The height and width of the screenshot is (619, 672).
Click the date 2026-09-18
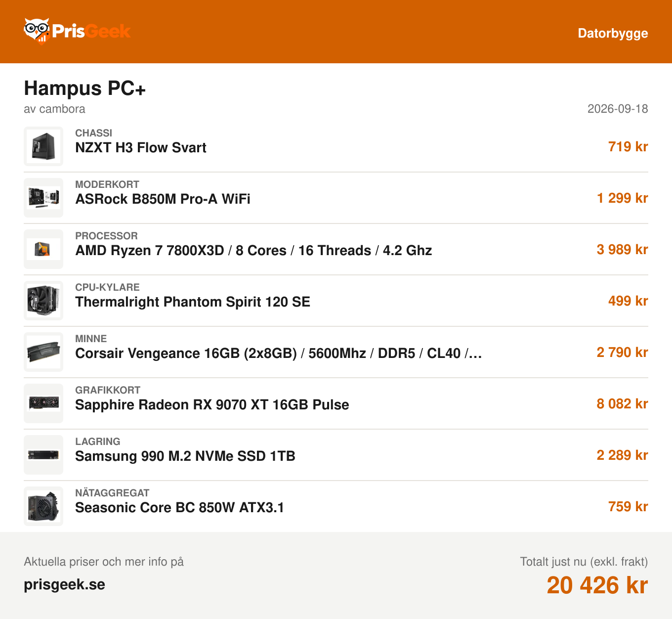coord(618,109)
